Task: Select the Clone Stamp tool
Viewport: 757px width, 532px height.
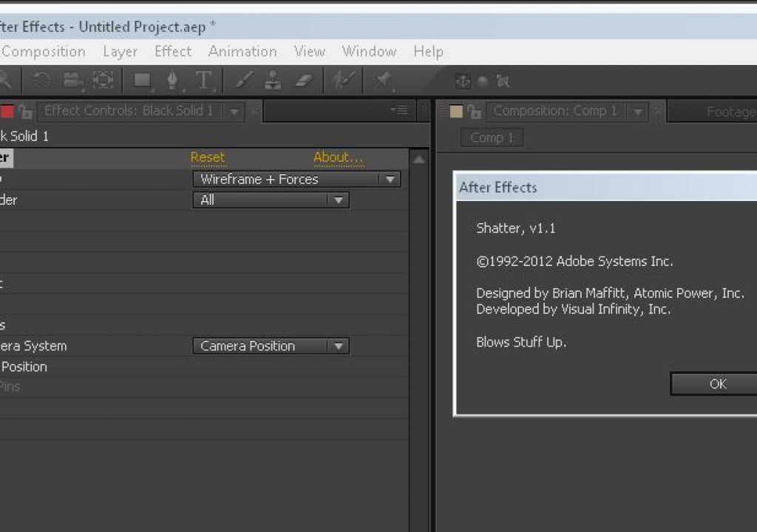Action: click(x=274, y=80)
